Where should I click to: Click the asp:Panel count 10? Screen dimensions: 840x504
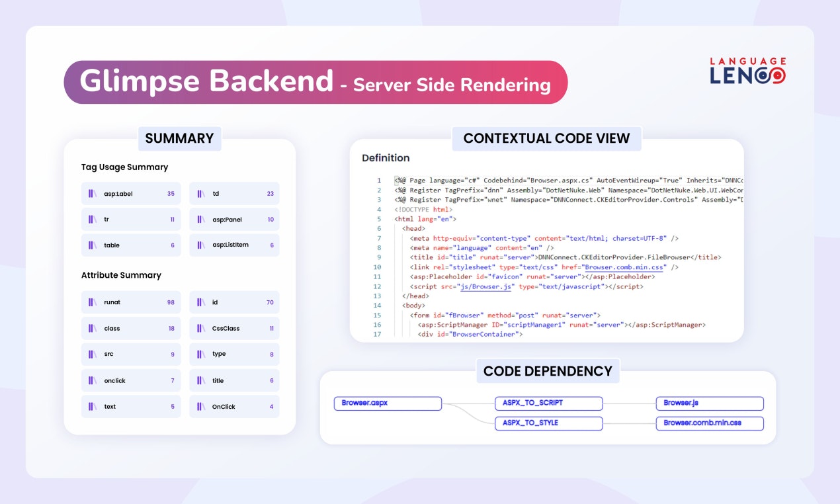(271, 220)
